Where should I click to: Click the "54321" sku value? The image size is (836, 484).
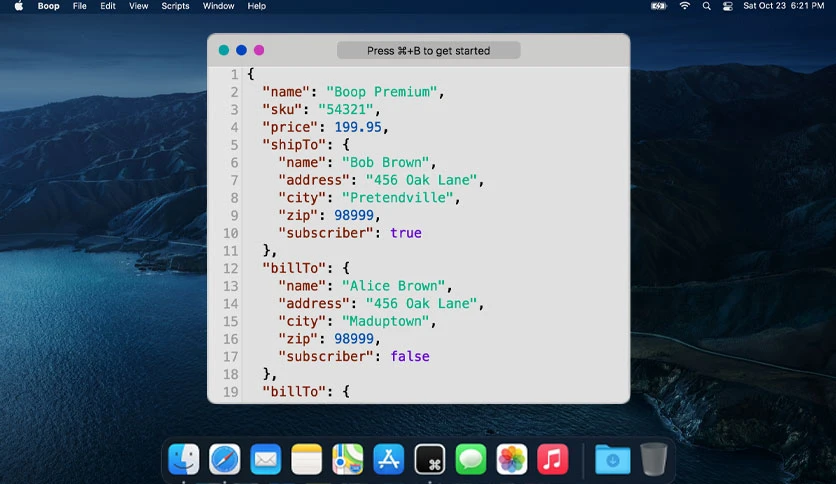click(x=345, y=109)
